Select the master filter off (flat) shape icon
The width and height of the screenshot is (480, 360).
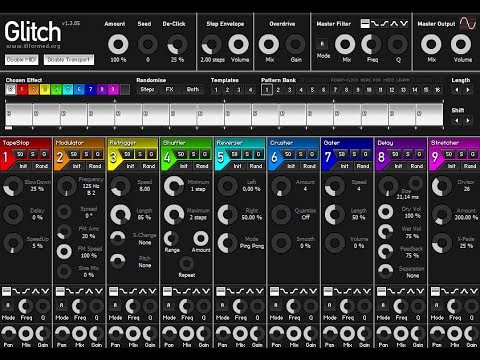click(x=365, y=24)
